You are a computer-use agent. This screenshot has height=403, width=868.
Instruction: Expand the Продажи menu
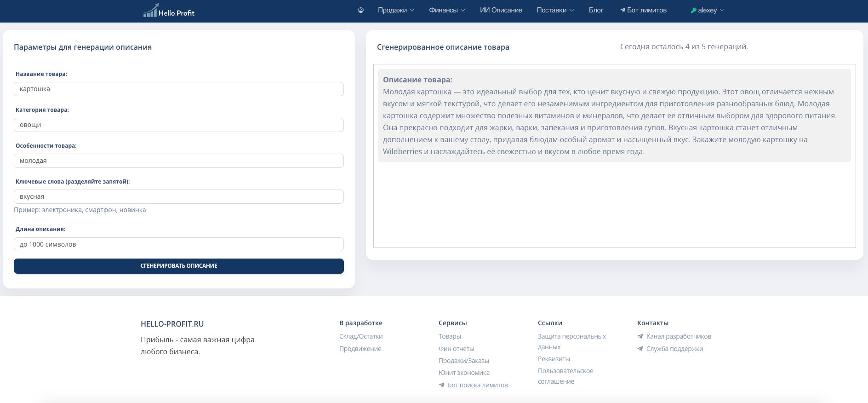[396, 10]
